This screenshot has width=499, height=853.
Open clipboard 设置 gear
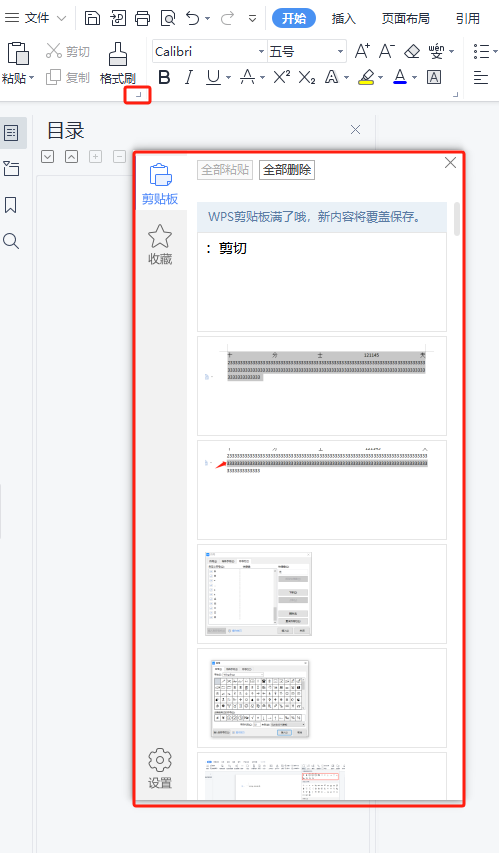(160, 768)
